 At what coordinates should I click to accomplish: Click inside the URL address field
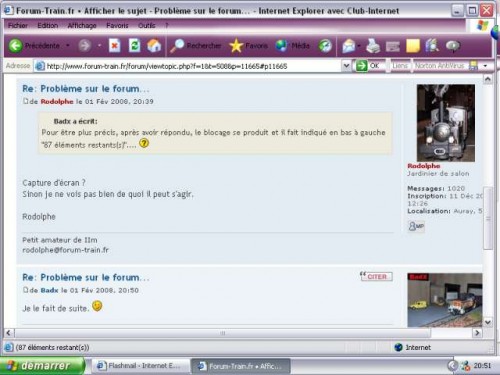click(x=193, y=66)
